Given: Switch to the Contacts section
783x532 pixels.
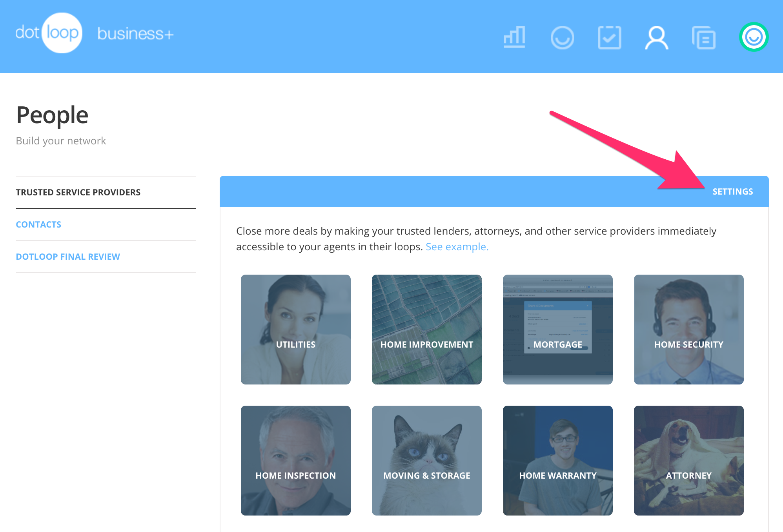Looking at the screenshot, I should pos(38,224).
